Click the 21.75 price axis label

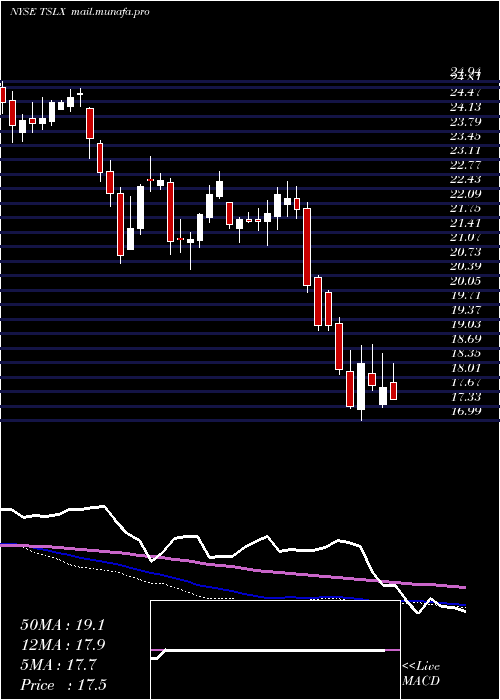(465, 208)
